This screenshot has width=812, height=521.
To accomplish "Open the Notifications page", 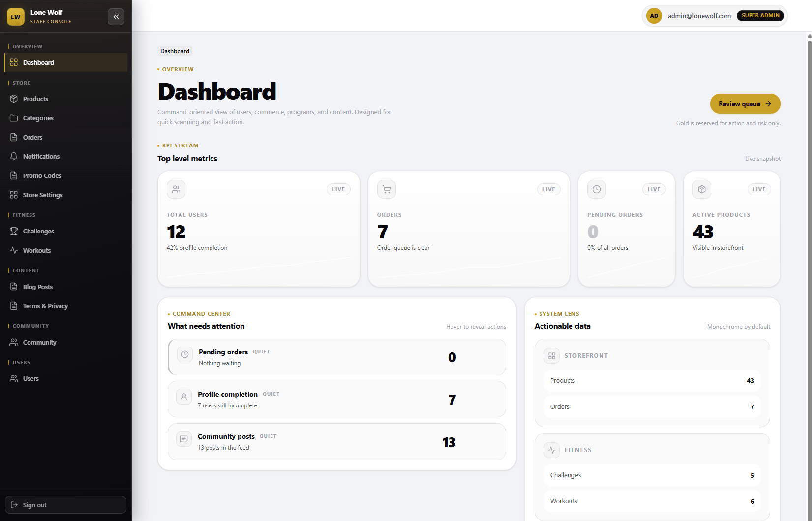I will 65,156.
